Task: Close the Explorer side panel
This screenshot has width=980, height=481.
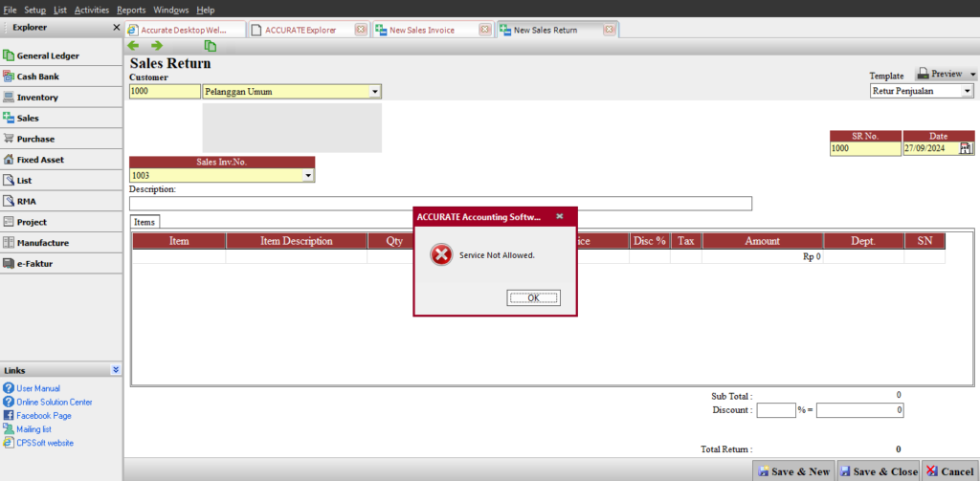Action: [116, 28]
